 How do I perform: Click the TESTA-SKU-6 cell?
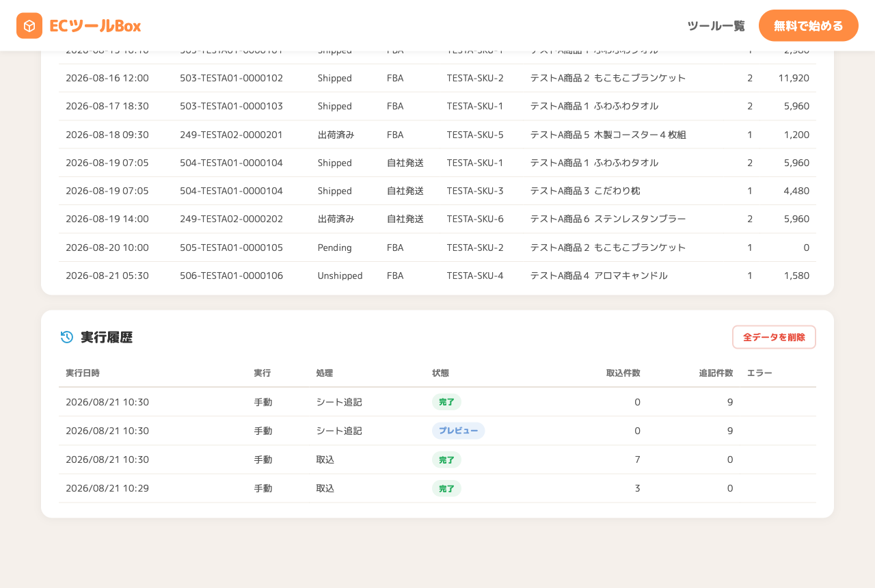[x=475, y=219]
